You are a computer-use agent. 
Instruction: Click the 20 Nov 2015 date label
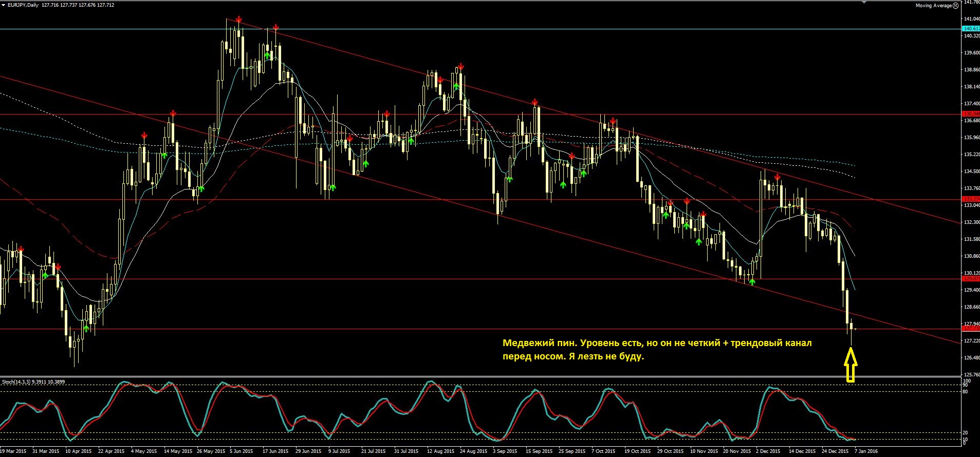click(736, 451)
